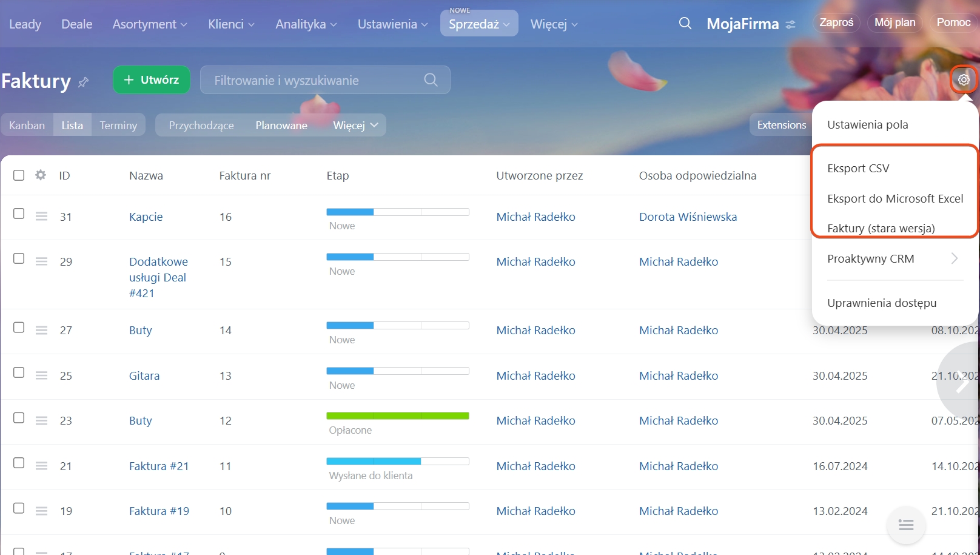Tick the select-all checkbox in header
The image size is (980, 555).
tap(19, 175)
